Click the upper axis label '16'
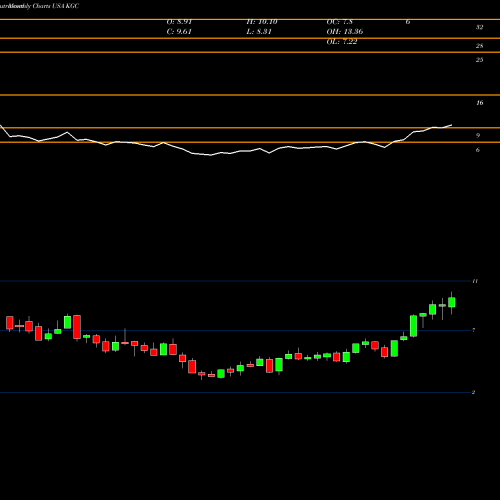500x500 pixels. 480,103
